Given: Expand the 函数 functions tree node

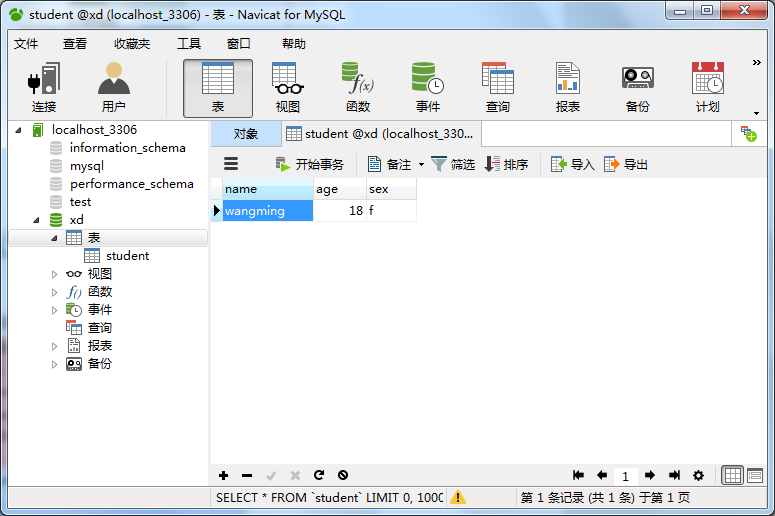Looking at the screenshot, I should [54, 292].
